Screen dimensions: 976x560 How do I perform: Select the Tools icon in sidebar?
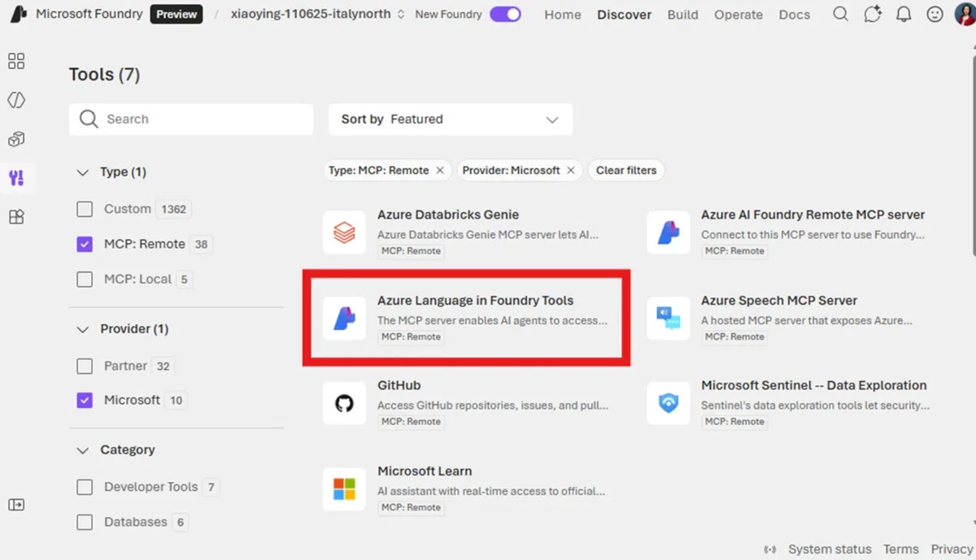tap(16, 178)
